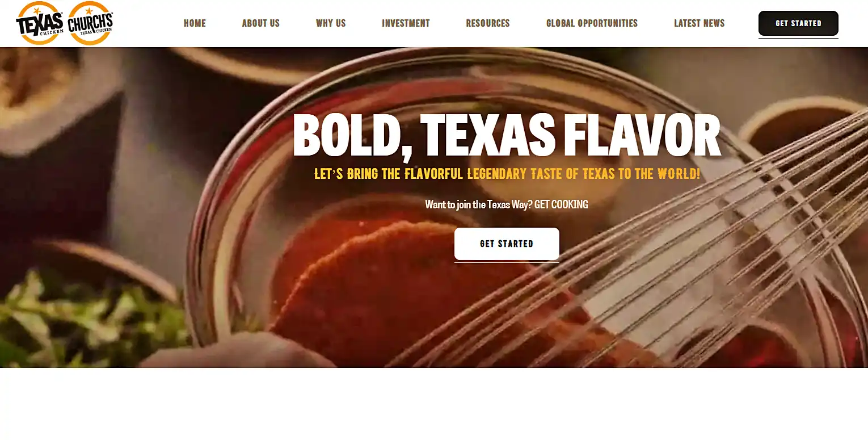Viewport: 868px width, 440px height.
Task: Select Why Us in navigation
Action: (331, 23)
